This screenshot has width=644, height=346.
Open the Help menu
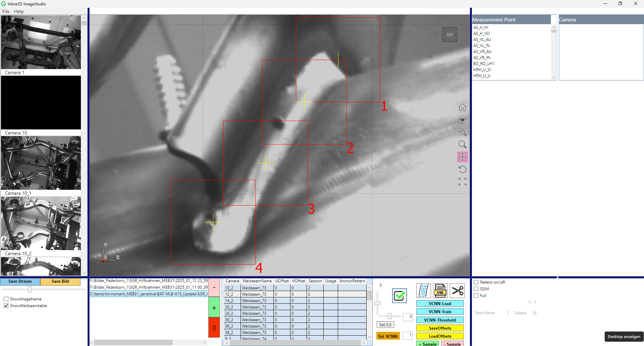coord(19,11)
